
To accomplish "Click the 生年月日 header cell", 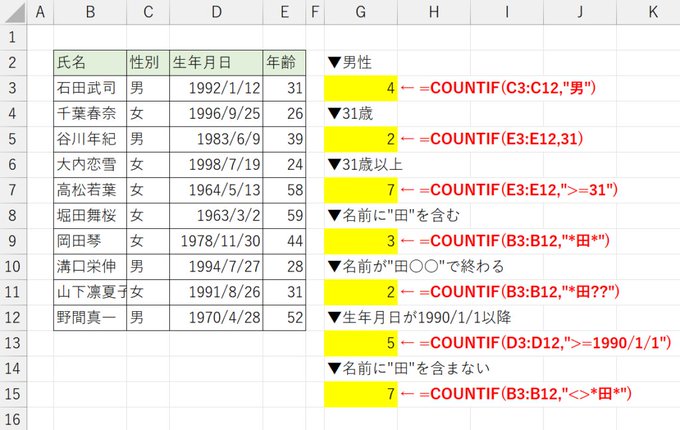I will pyautogui.click(x=216, y=63).
